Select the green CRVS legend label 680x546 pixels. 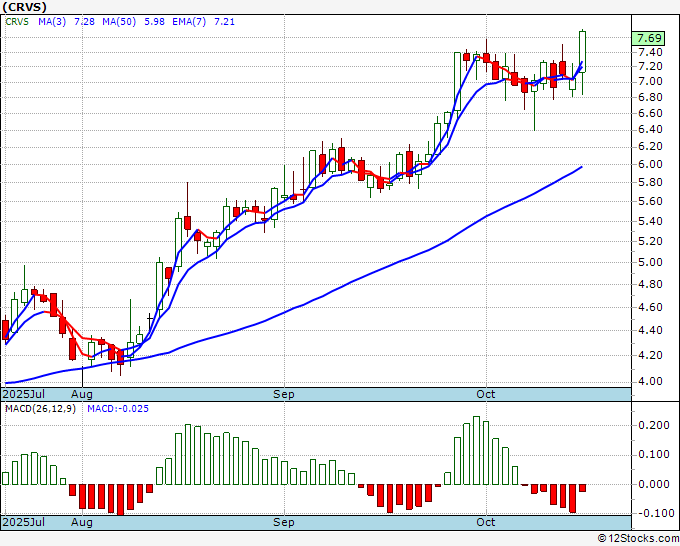point(17,21)
